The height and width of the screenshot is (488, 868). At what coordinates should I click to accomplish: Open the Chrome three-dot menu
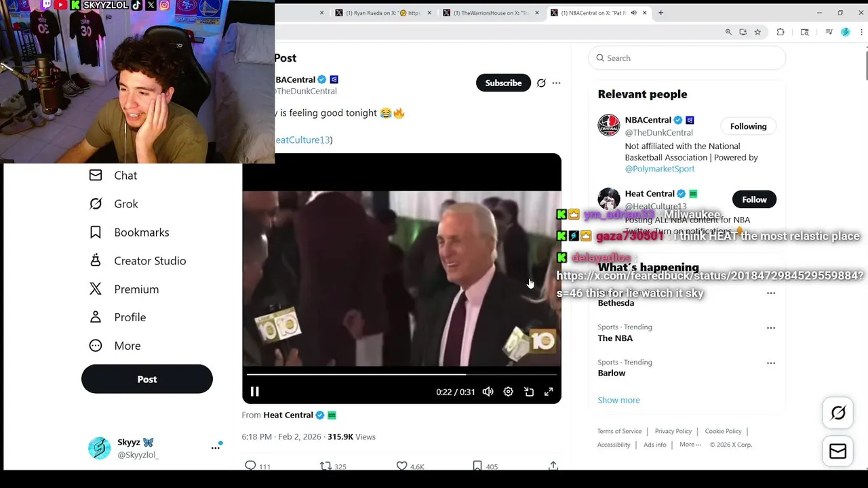pyautogui.click(x=860, y=32)
